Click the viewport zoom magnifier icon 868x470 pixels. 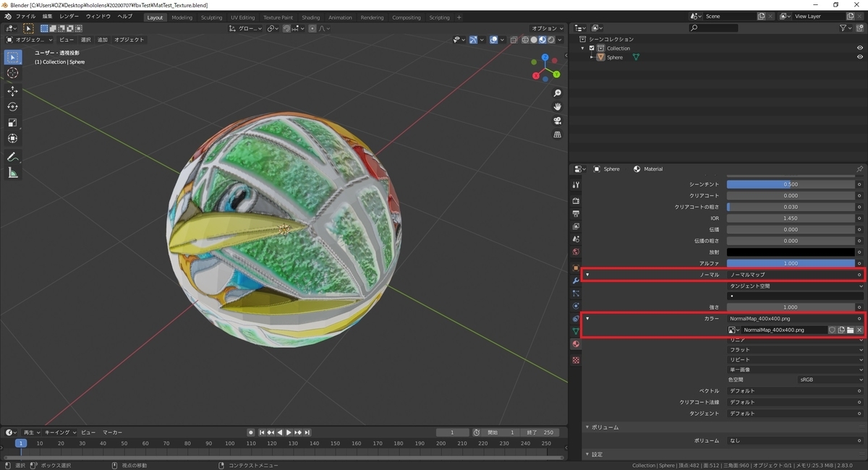pos(558,93)
